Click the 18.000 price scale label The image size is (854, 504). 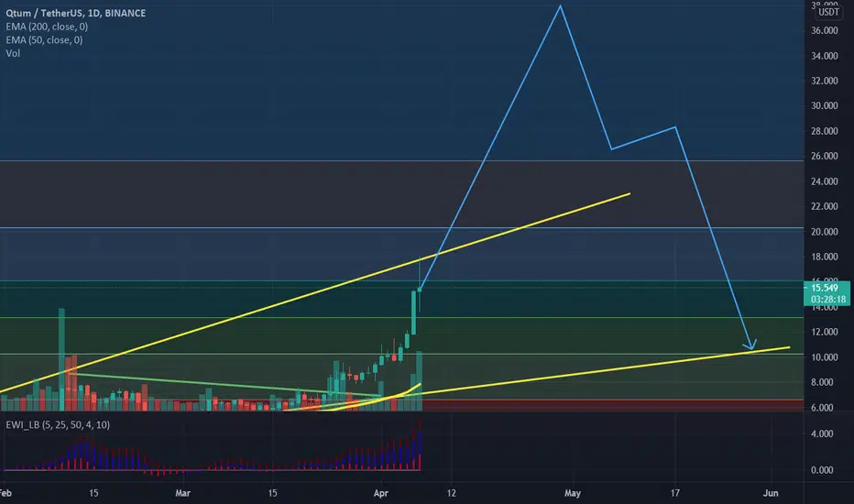point(824,257)
